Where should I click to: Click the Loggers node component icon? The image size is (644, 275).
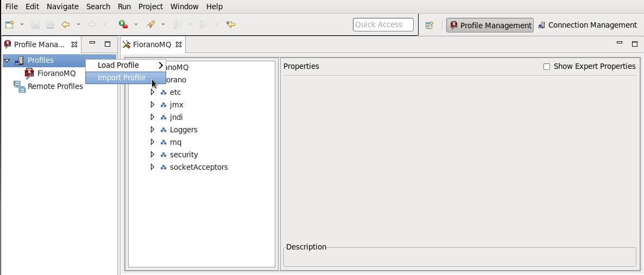[163, 130]
